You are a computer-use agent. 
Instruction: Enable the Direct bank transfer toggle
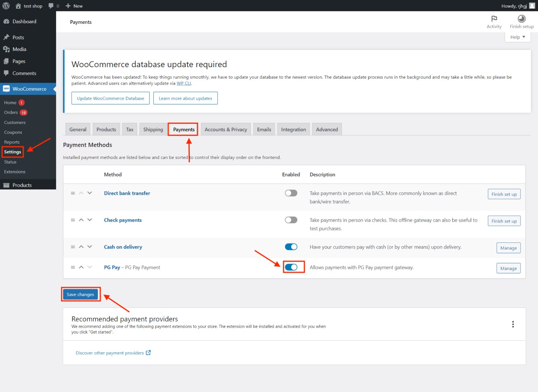pyautogui.click(x=291, y=193)
